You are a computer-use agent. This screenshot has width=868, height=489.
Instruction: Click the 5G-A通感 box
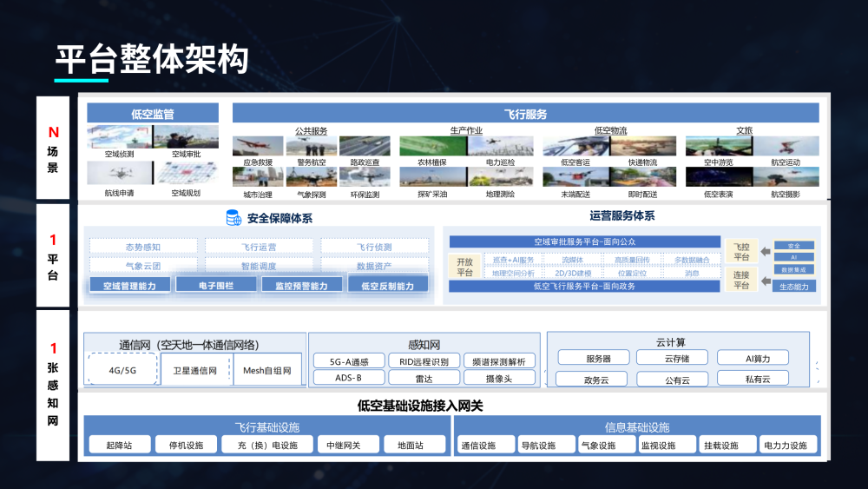(x=349, y=361)
